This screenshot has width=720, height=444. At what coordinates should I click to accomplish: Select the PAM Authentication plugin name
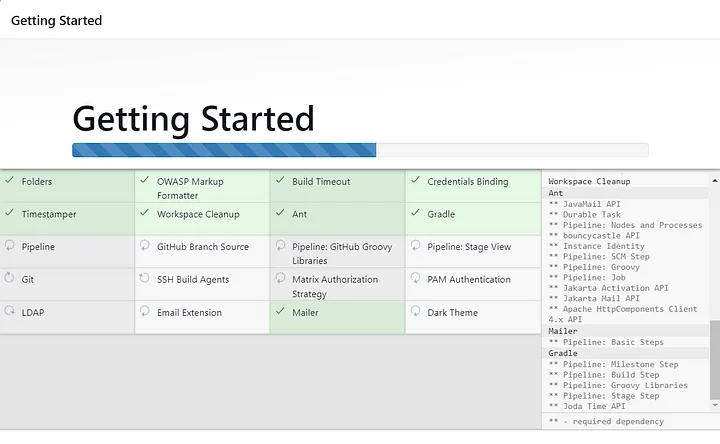coord(469,280)
